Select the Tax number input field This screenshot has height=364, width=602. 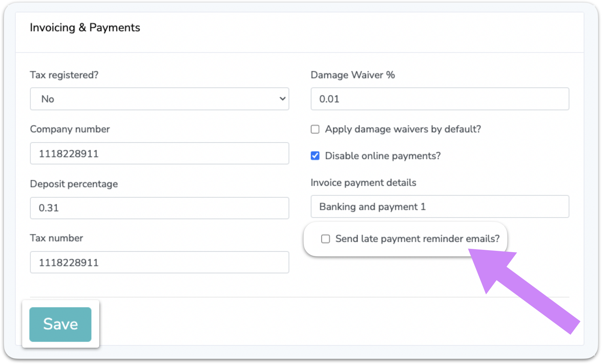point(159,262)
